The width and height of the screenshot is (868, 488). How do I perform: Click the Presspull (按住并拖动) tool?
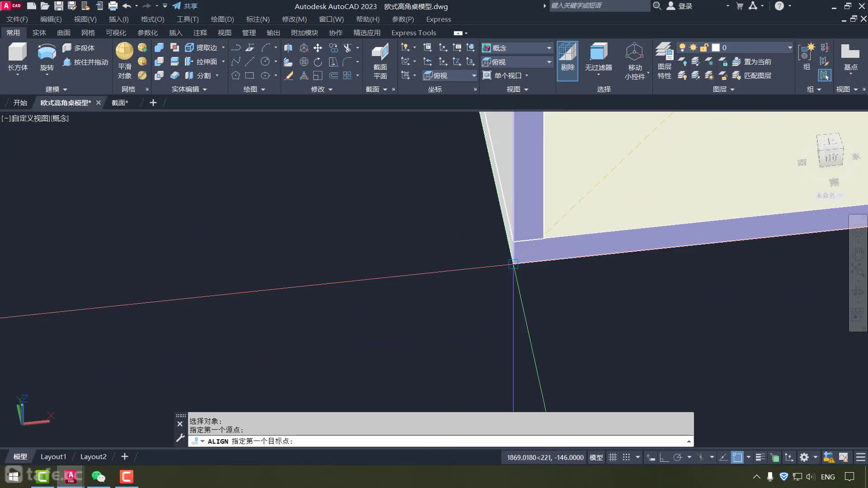pos(85,62)
